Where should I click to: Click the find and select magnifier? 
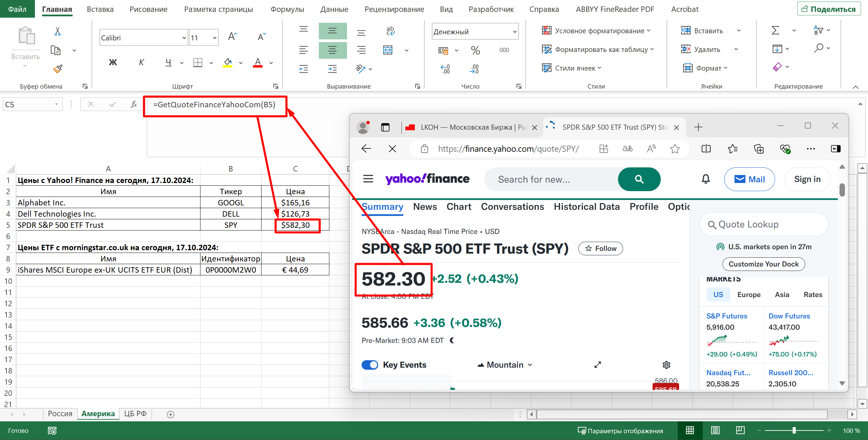coord(818,48)
